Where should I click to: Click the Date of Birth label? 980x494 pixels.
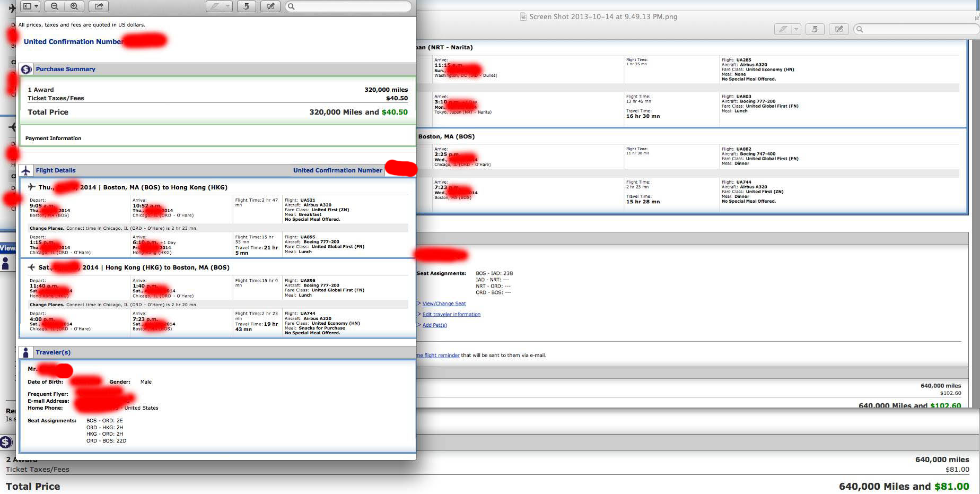45,382
